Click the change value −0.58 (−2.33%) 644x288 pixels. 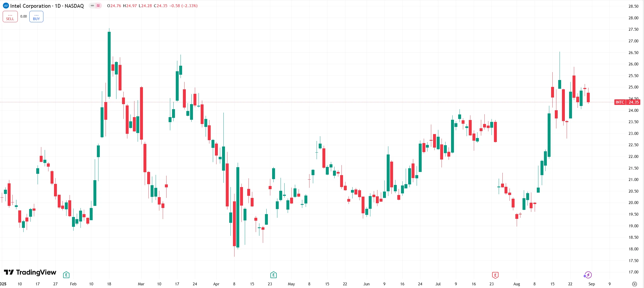pos(183,6)
